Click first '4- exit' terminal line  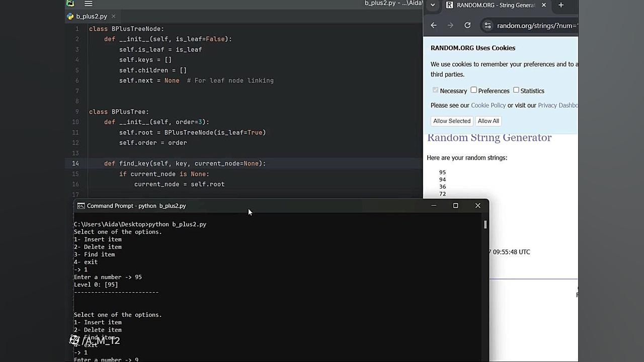click(86, 262)
